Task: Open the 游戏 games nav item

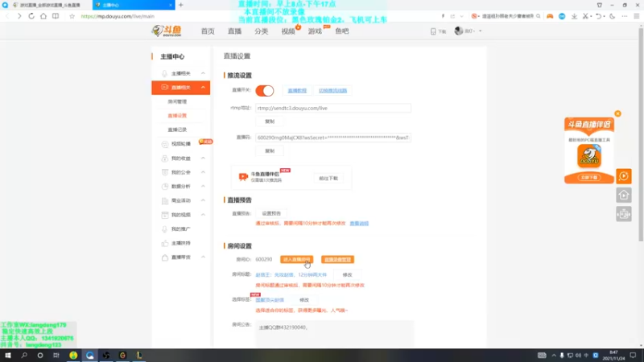Action: click(x=315, y=31)
